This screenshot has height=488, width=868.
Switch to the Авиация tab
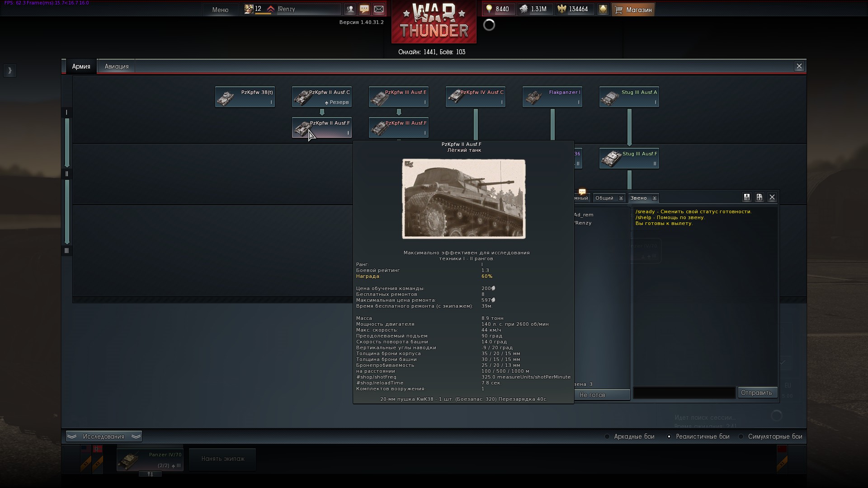tap(117, 66)
